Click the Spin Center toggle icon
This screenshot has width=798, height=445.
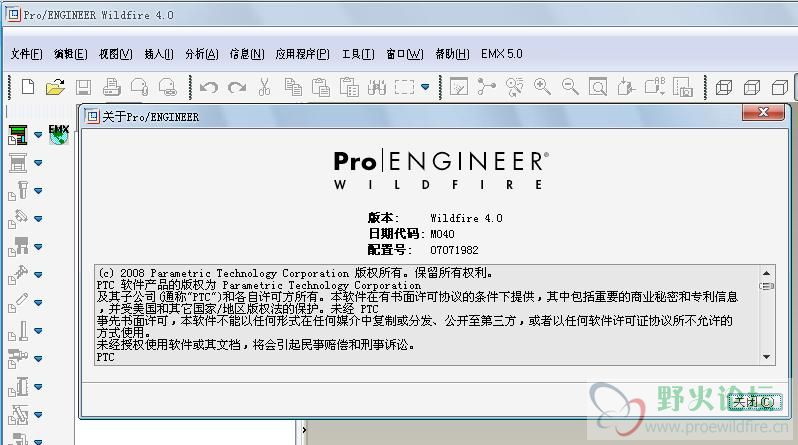[487, 87]
